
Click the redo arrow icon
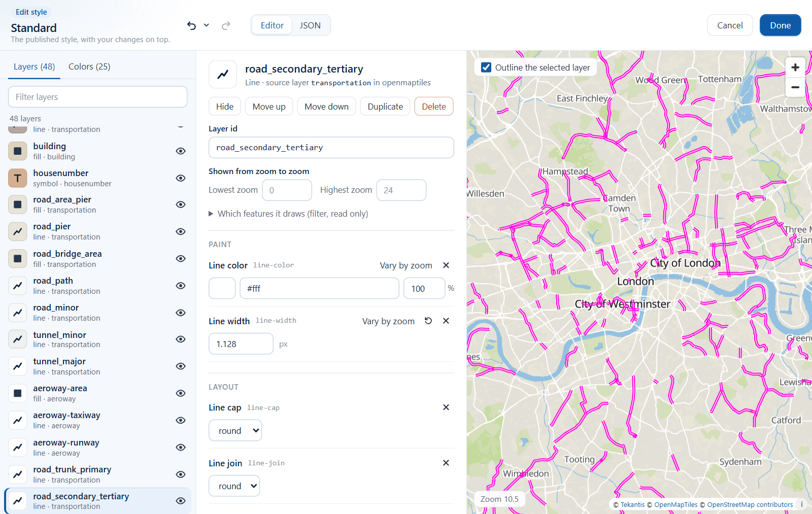pyautogui.click(x=226, y=25)
